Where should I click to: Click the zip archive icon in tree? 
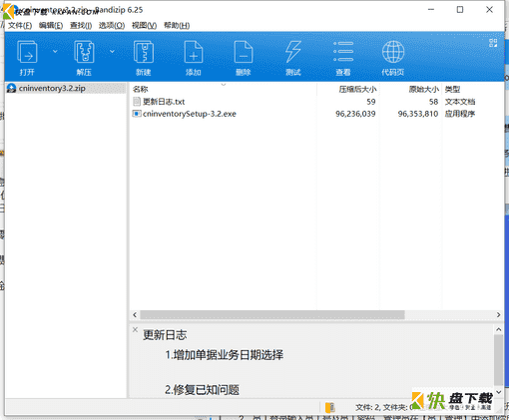(x=12, y=88)
